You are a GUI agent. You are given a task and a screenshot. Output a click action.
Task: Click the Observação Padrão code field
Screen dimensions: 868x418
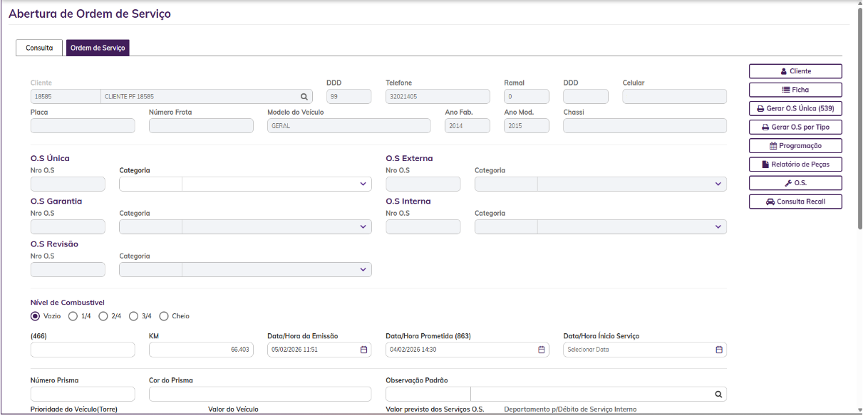428,394
